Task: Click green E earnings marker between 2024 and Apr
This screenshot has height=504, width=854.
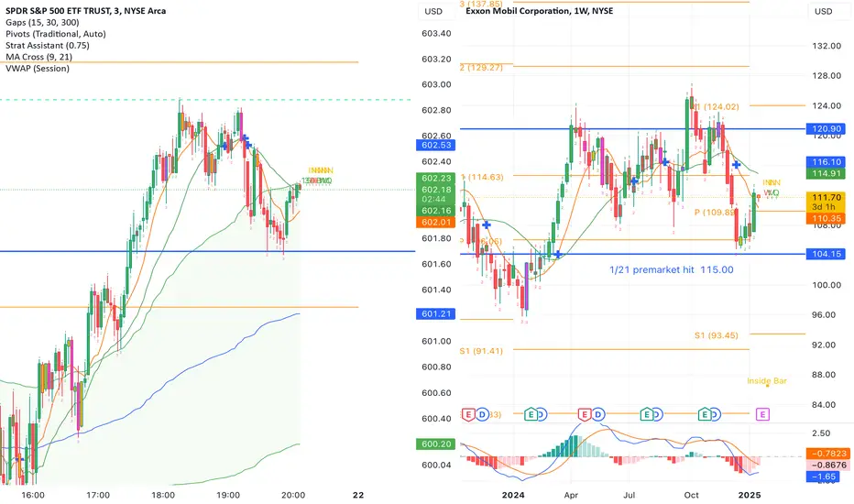Action: pyautogui.click(x=531, y=414)
